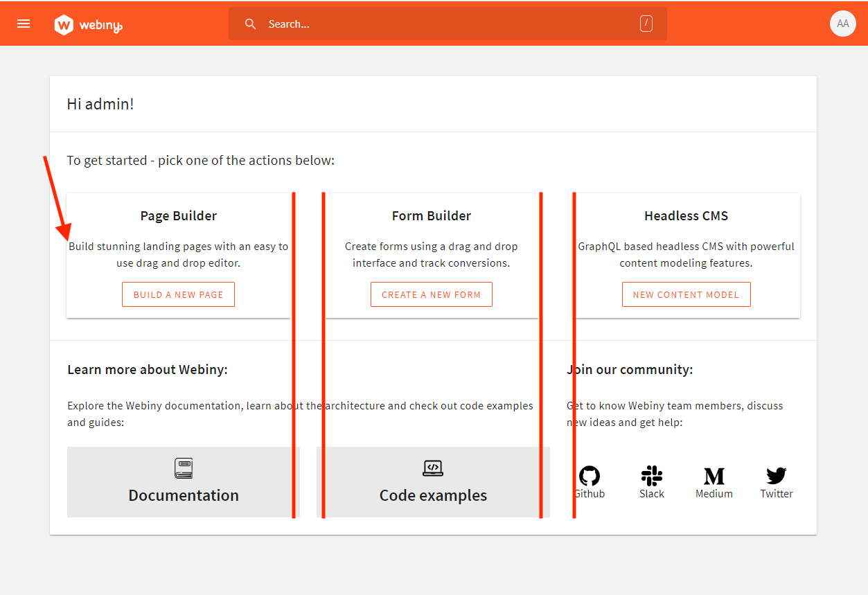Click the Slack text label
The image size is (868, 595).
coord(652,494)
